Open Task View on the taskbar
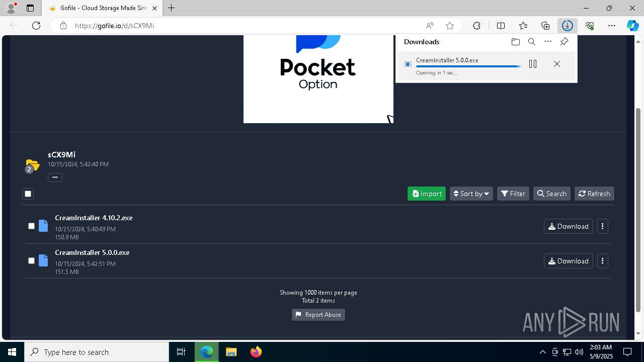Screen dimensions: 644x362 tap(181, 352)
